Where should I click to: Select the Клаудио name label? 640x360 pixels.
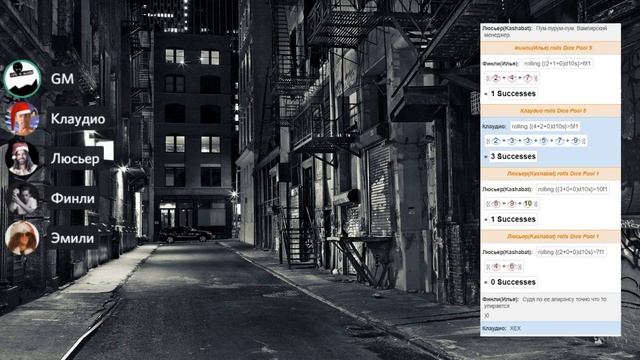click(78, 119)
